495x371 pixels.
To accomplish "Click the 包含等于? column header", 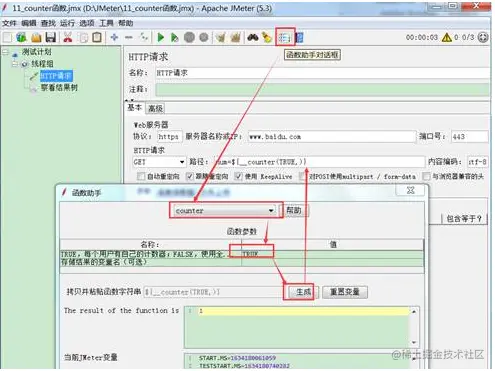I will [464, 219].
